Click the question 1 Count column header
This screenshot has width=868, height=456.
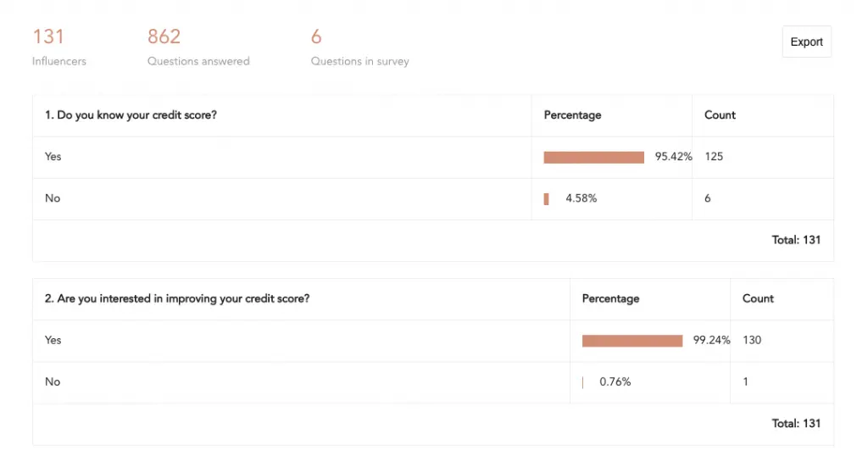pyautogui.click(x=720, y=115)
